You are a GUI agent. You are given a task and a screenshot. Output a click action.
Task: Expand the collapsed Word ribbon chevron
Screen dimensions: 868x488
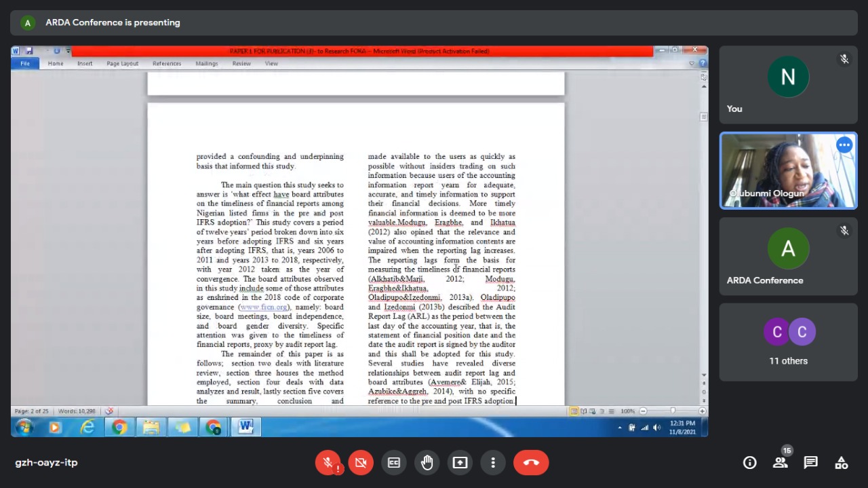[x=692, y=63]
